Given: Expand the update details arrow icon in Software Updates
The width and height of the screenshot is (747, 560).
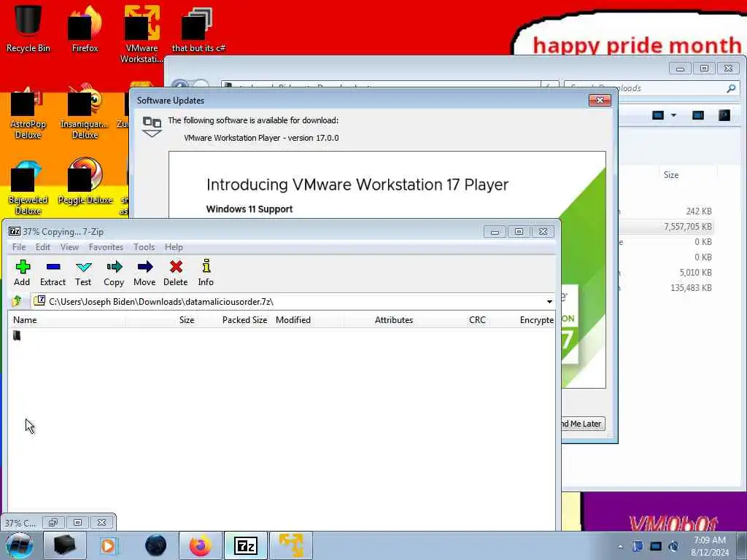Looking at the screenshot, I should point(152,127).
